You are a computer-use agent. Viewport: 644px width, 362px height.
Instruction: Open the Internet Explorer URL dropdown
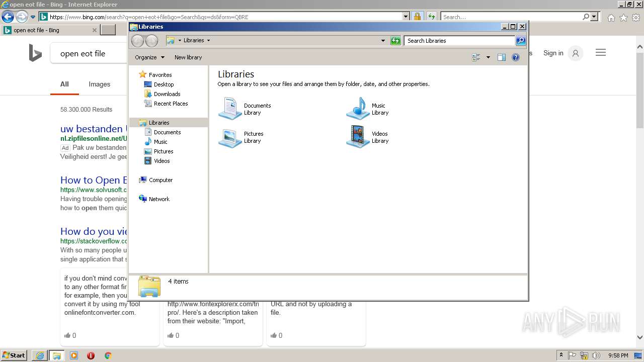(406, 17)
